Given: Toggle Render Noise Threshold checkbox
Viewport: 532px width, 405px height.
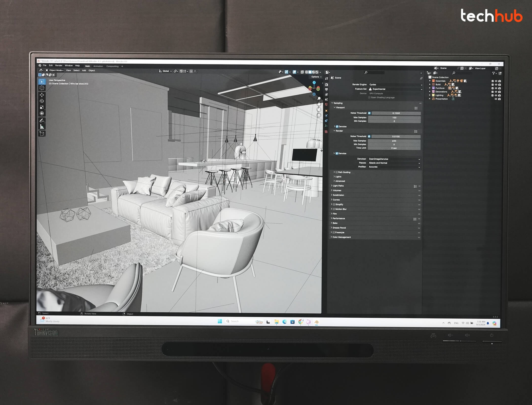Looking at the screenshot, I should [369, 136].
